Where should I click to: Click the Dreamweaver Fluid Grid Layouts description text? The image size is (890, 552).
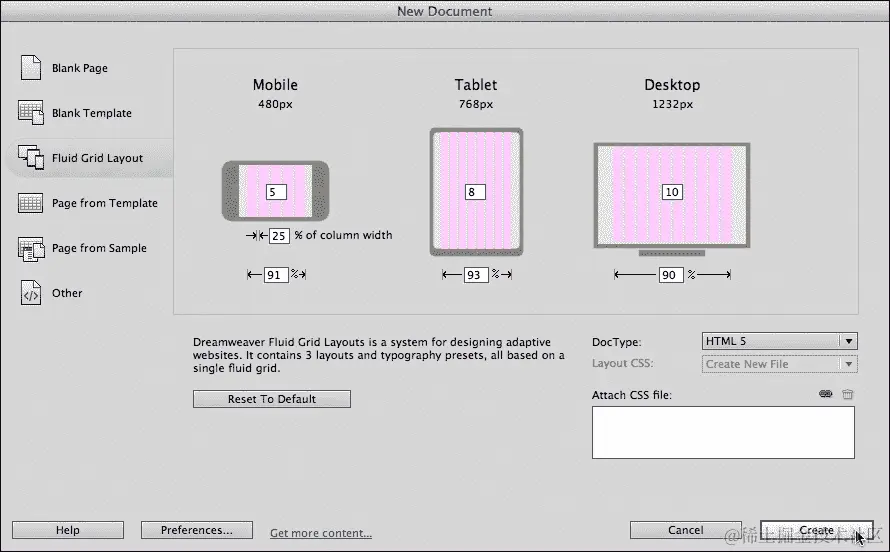(x=379, y=355)
